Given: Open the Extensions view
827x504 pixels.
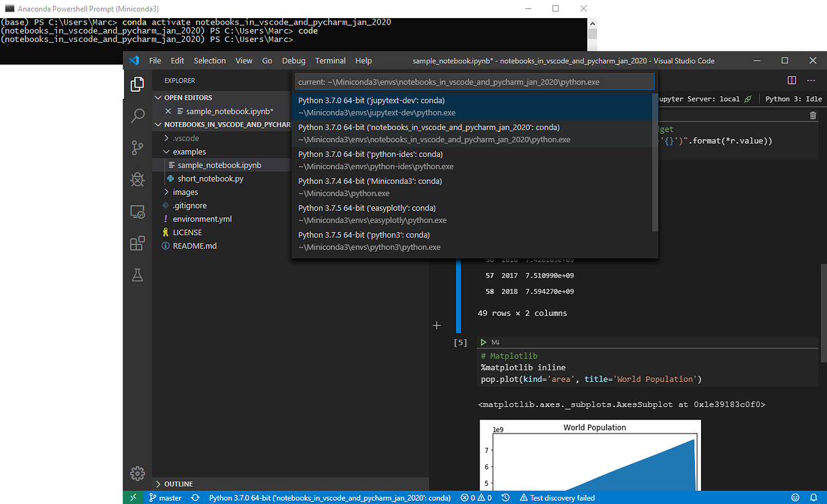Looking at the screenshot, I should (137, 244).
